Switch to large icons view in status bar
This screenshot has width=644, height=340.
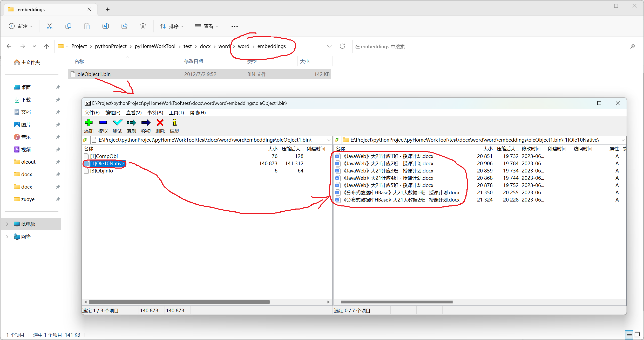click(x=637, y=335)
